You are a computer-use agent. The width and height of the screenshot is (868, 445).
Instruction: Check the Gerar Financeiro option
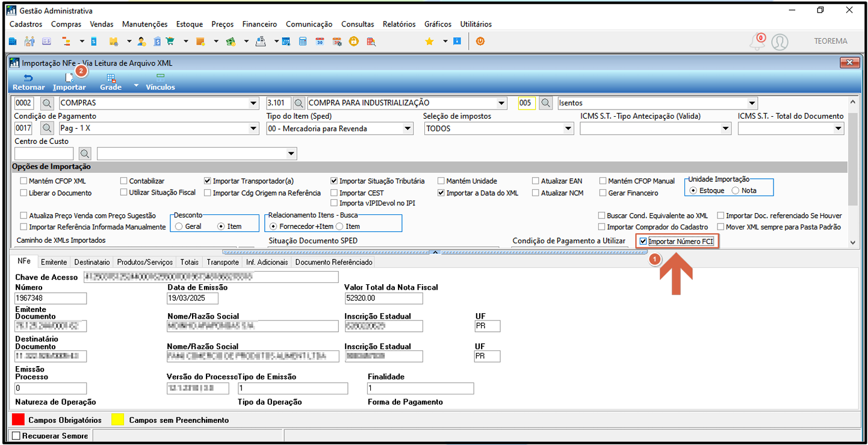(603, 193)
